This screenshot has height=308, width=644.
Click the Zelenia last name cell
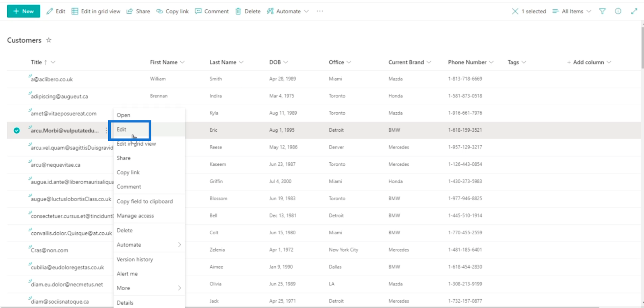(217, 250)
